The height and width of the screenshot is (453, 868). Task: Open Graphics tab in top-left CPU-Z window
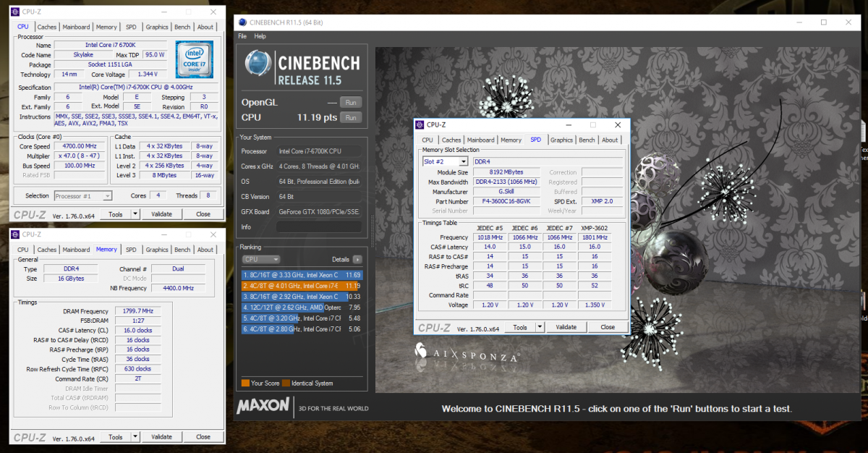(157, 27)
